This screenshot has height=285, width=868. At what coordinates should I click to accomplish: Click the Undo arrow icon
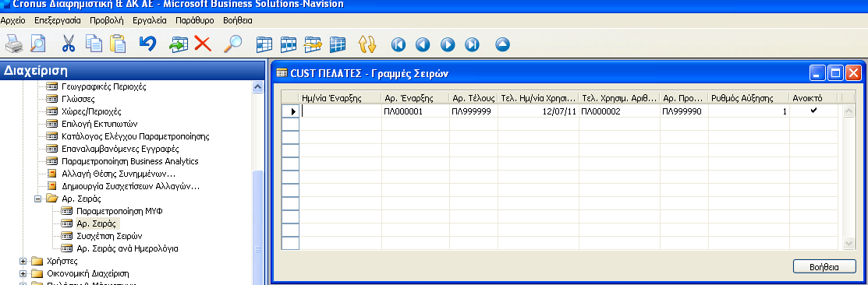coord(147,44)
